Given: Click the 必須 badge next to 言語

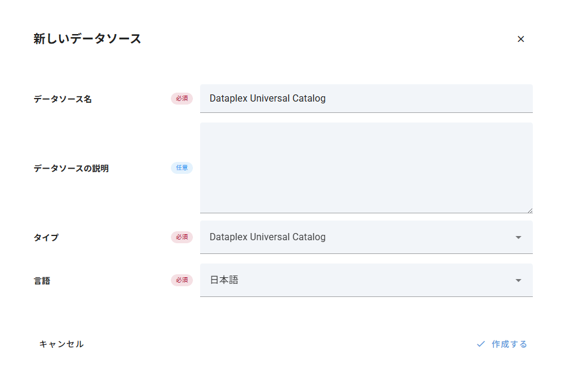Looking at the screenshot, I should coord(182,280).
